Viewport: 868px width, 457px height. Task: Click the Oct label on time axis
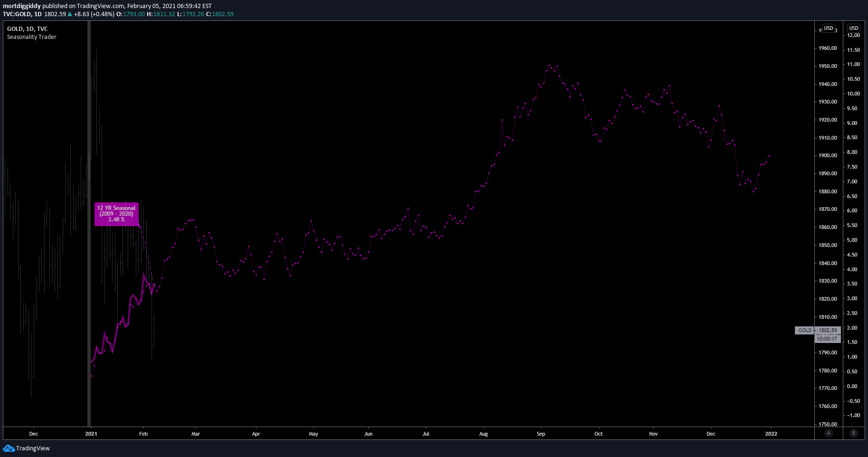click(598, 434)
